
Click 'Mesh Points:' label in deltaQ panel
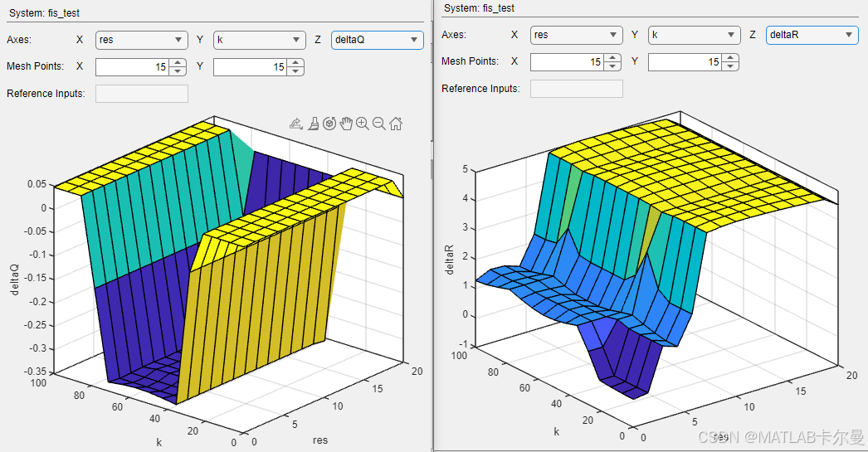pos(36,66)
